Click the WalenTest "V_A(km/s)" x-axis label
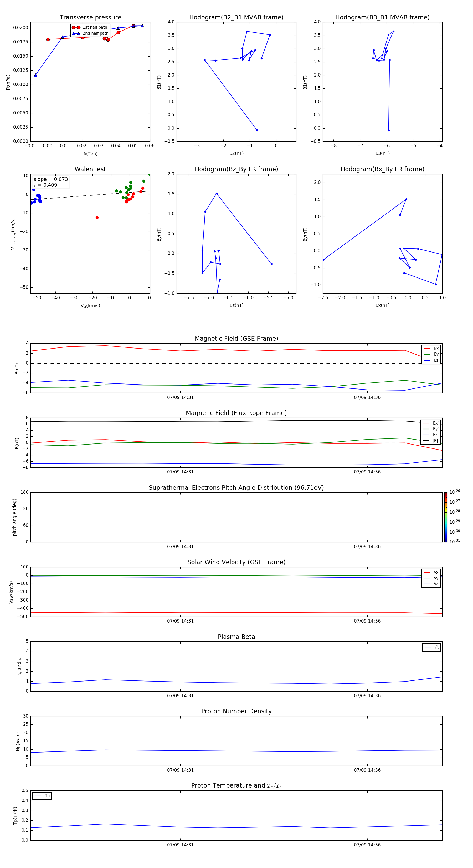Screen dimensions: 473x868 pyautogui.click(x=90, y=306)
